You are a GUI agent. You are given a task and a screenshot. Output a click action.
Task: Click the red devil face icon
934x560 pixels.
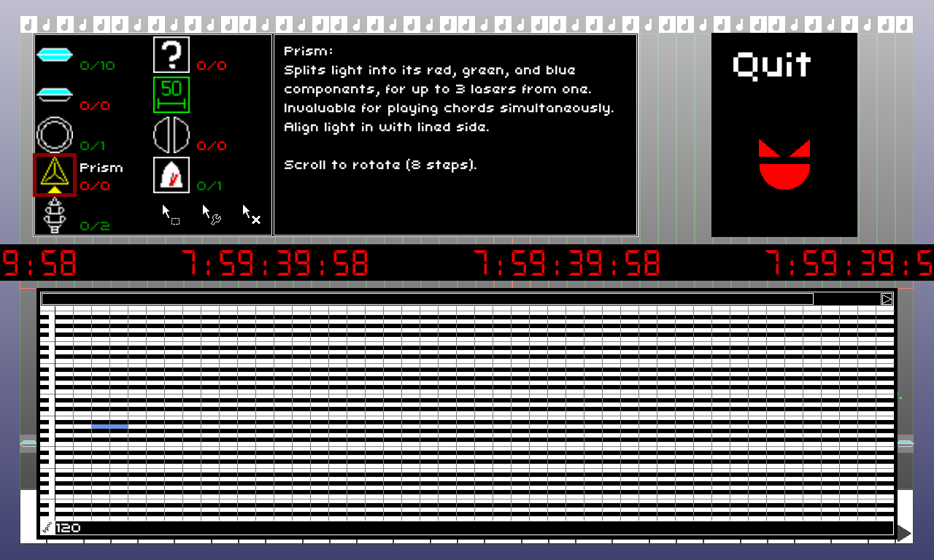(x=784, y=164)
